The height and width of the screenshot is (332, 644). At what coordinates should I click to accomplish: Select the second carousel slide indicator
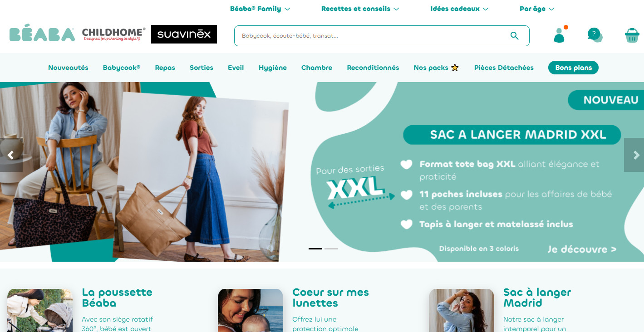pyautogui.click(x=331, y=249)
